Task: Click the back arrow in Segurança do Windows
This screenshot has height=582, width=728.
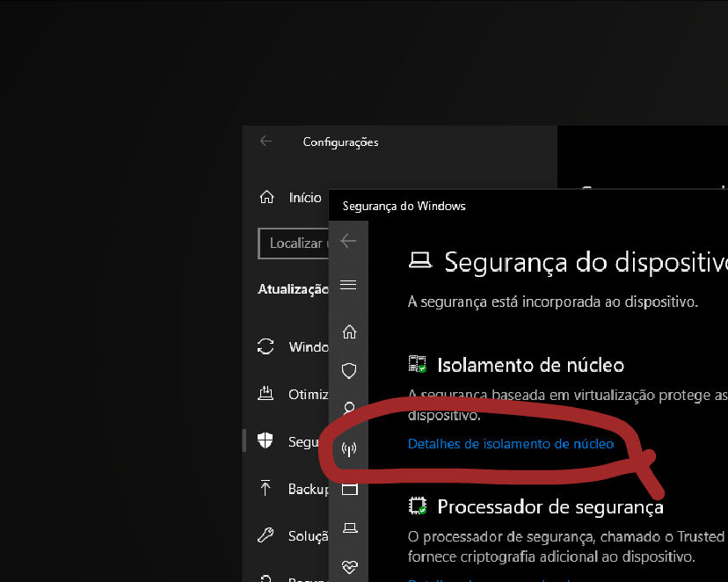Action: pyautogui.click(x=348, y=241)
